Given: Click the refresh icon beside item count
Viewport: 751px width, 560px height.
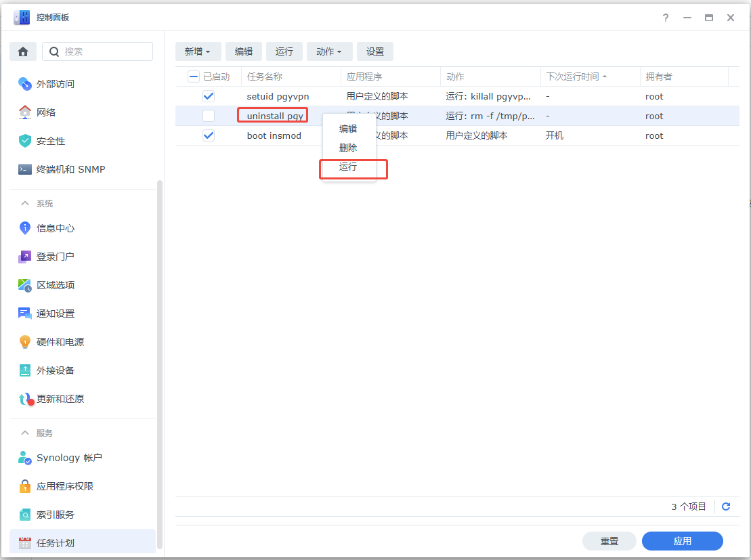Looking at the screenshot, I should coord(726,507).
